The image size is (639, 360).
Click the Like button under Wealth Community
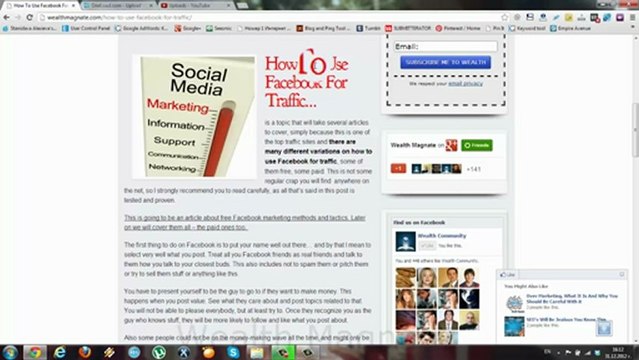427,246
